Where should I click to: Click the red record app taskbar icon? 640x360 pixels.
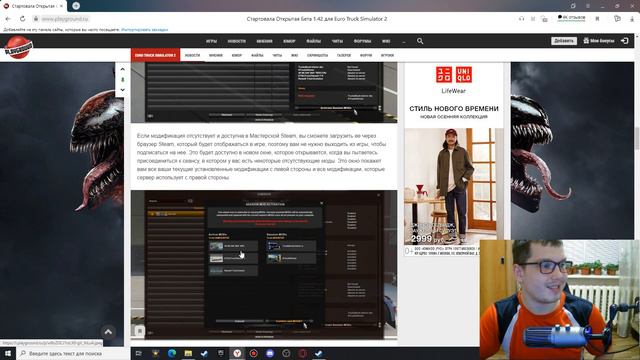click(253, 353)
